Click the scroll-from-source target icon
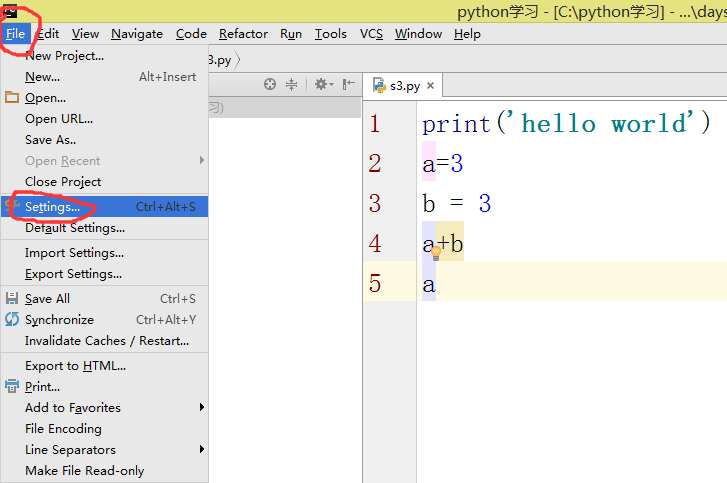The width and height of the screenshot is (727, 483). point(270,84)
